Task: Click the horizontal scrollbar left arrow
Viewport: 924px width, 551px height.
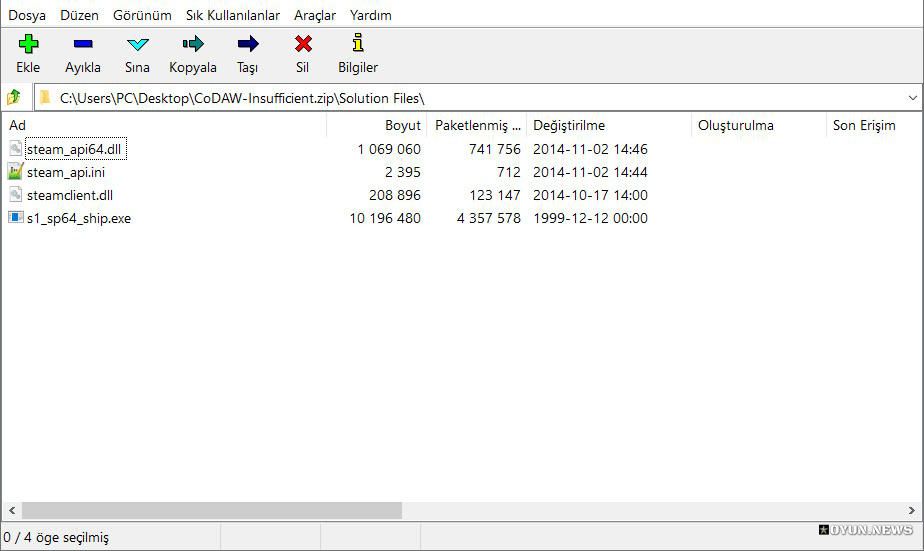Action: pyautogui.click(x=12, y=510)
